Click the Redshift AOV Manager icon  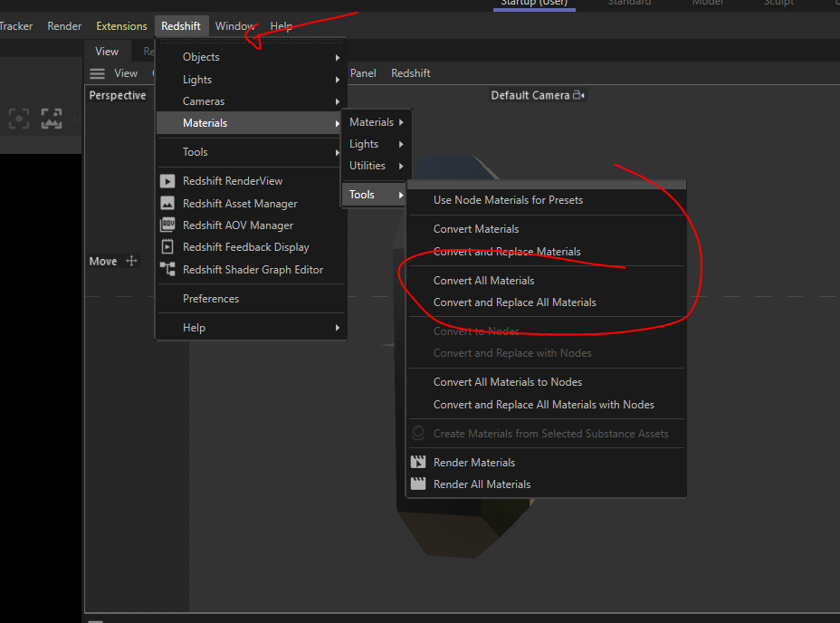[167, 225]
